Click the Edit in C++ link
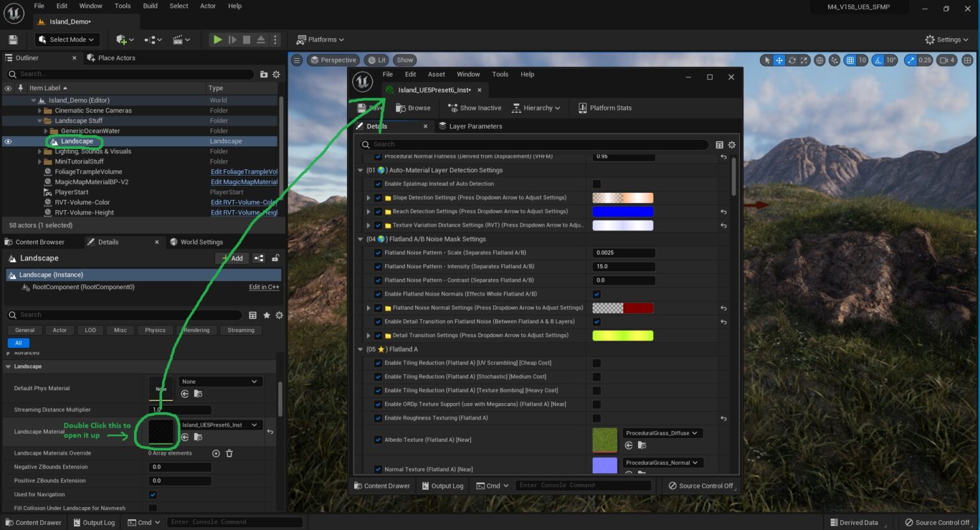 pyautogui.click(x=264, y=287)
